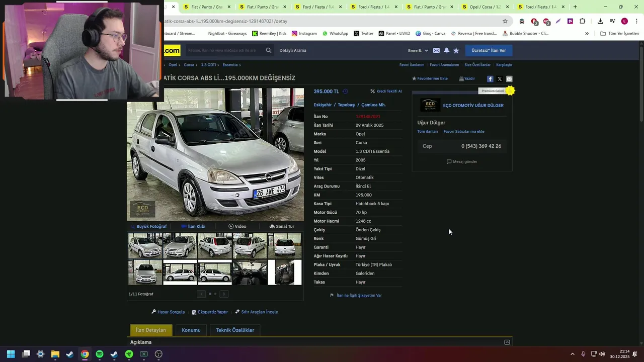The height and width of the screenshot is (362, 644).
Task: Share listing on X
Action: coord(500,79)
